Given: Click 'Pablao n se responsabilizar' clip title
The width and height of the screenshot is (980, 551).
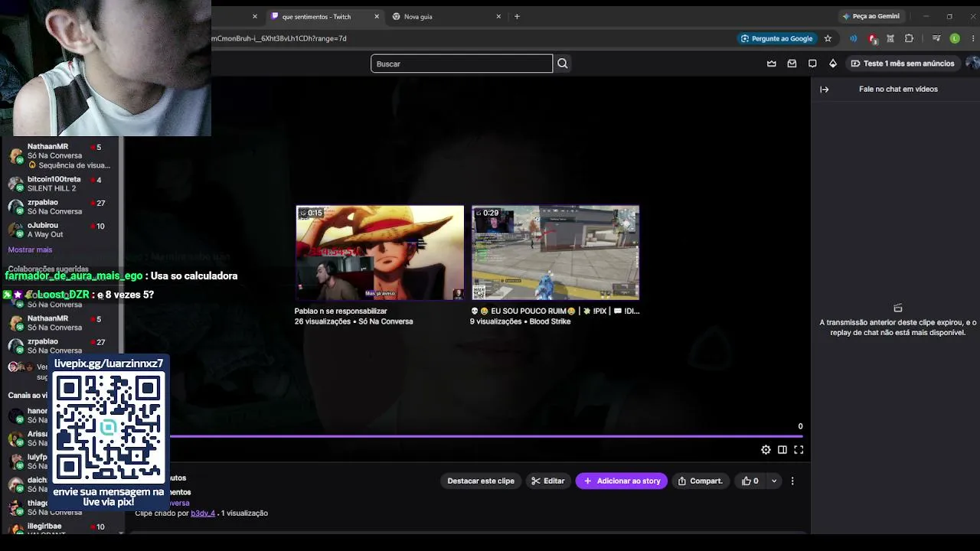Looking at the screenshot, I should (x=341, y=311).
